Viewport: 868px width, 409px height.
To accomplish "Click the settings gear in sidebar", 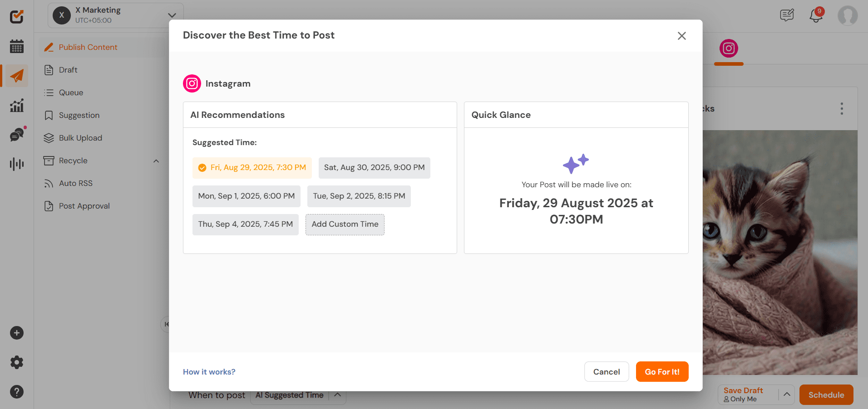I will [17, 362].
